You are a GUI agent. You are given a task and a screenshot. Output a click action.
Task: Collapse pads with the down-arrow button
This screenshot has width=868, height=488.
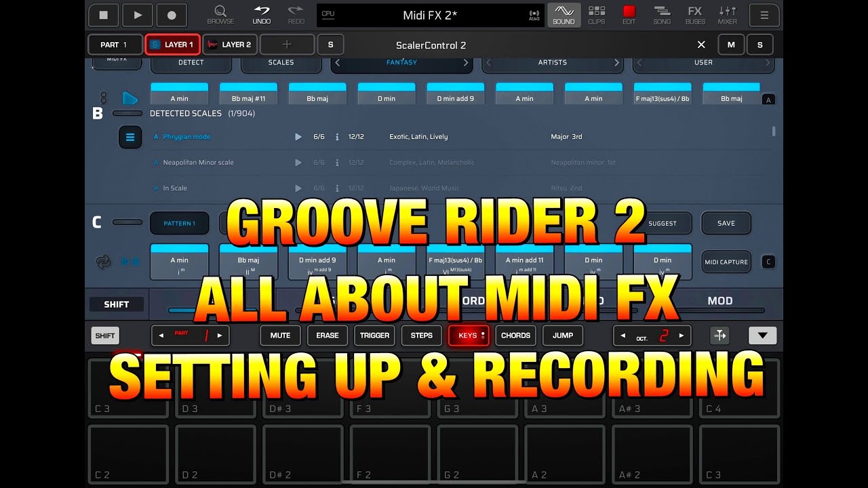(762, 335)
